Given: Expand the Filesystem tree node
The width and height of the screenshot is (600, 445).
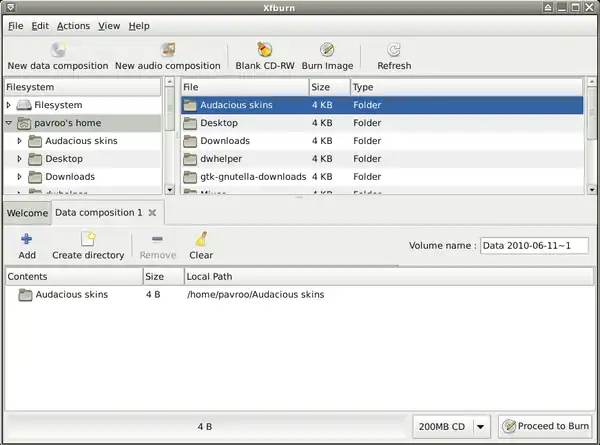Looking at the screenshot, I should tap(9, 105).
